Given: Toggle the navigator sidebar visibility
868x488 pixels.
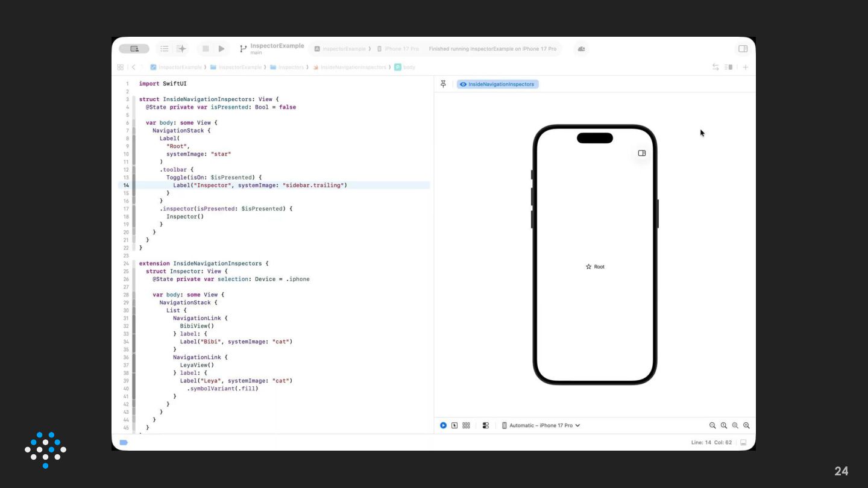Looking at the screenshot, I should pyautogui.click(x=134, y=49).
